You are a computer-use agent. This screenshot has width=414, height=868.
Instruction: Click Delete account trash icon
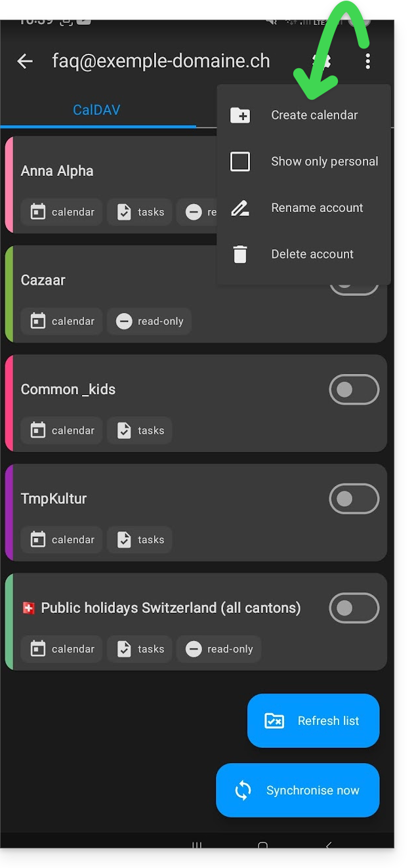point(240,255)
